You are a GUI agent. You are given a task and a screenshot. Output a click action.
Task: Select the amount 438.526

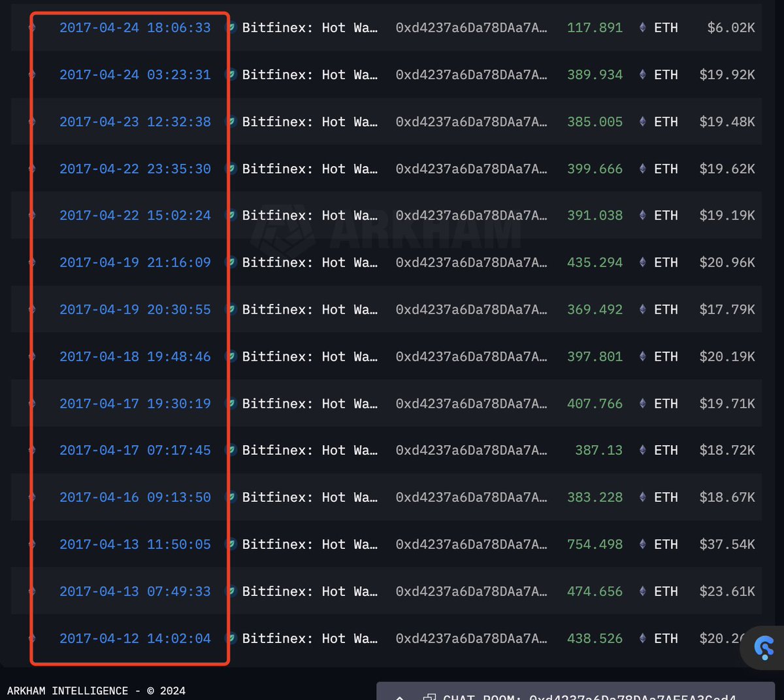[x=595, y=638]
